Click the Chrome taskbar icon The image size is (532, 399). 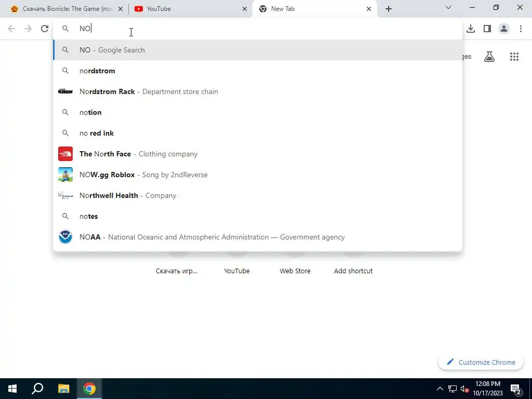point(89,389)
